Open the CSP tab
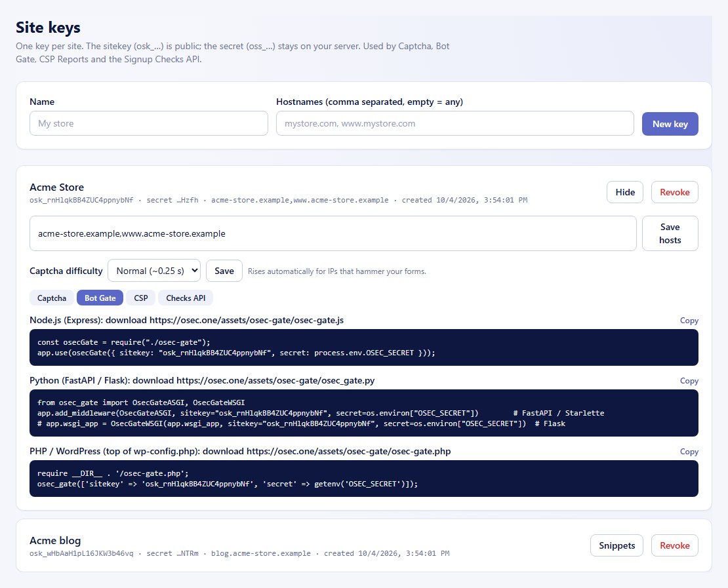Viewport: 728px width, 588px height. (x=140, y=298)
